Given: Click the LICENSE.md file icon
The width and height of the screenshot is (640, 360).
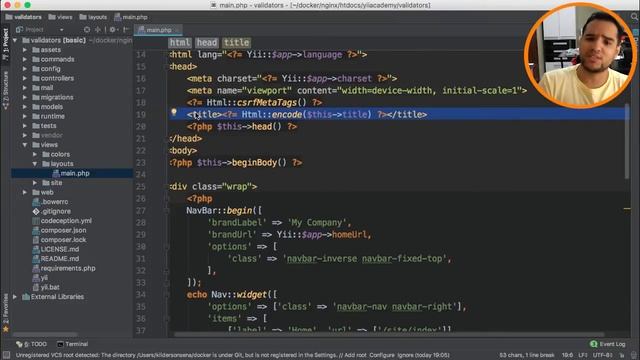Looking at the screenshot, I should coord(36,249).
